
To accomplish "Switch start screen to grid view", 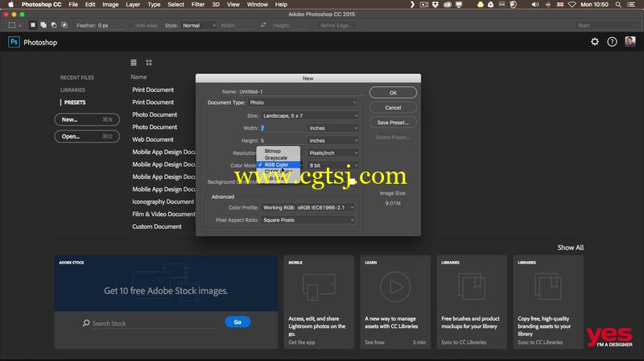I will tap(149, 63).
